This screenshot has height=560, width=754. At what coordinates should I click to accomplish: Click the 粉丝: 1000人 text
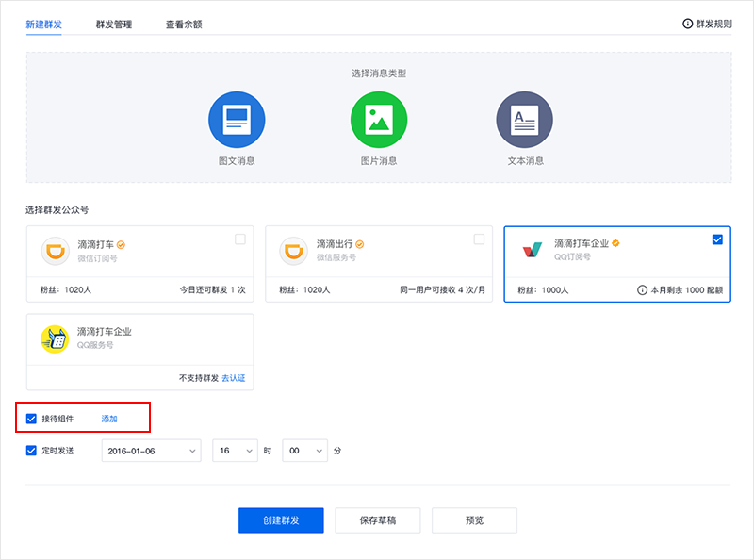point(543,290)
